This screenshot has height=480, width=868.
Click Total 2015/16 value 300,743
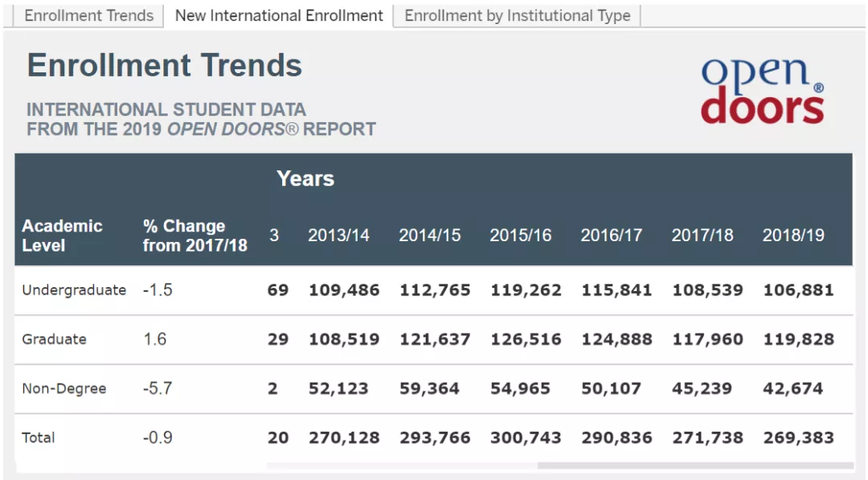526,437
